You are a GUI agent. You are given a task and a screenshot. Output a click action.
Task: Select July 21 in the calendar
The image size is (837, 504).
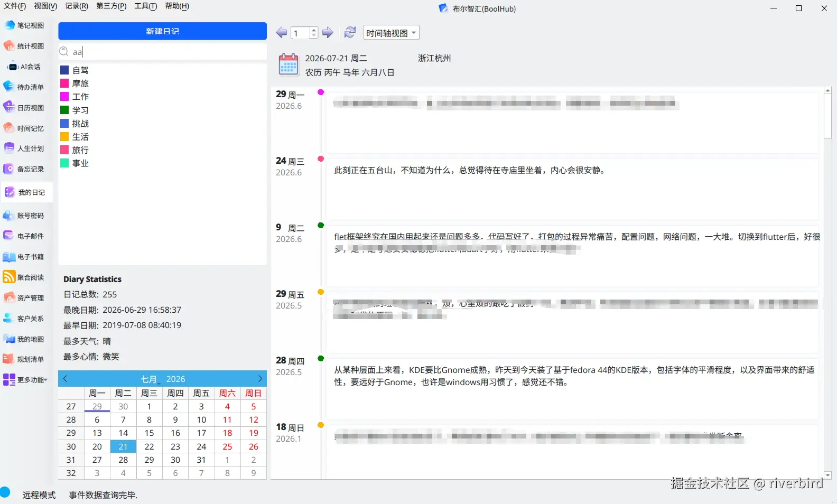click(123, 446)
